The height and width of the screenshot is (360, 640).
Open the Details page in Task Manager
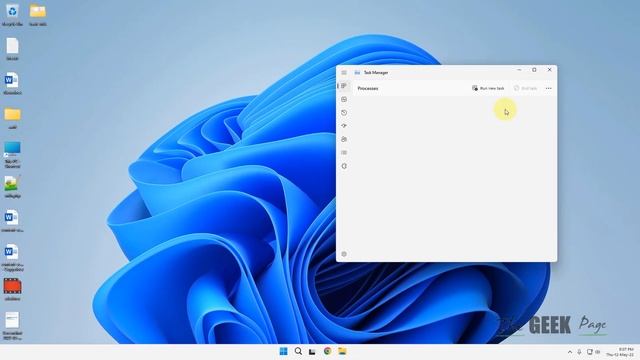coord(344,153)
